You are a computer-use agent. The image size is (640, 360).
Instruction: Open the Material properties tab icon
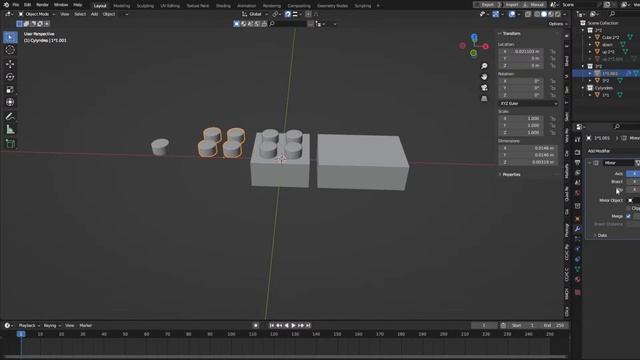578,279
